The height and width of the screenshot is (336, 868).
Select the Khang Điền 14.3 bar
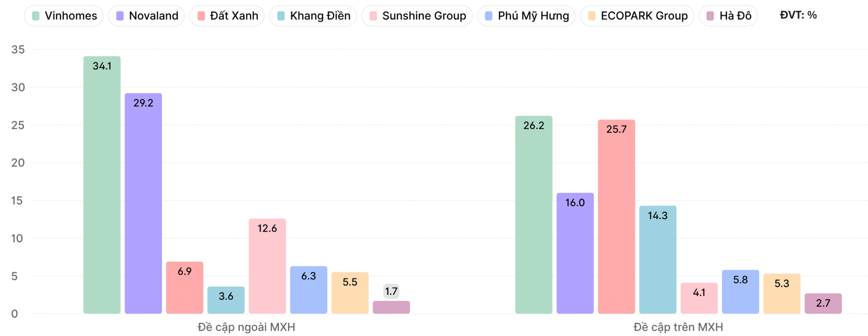658,259
